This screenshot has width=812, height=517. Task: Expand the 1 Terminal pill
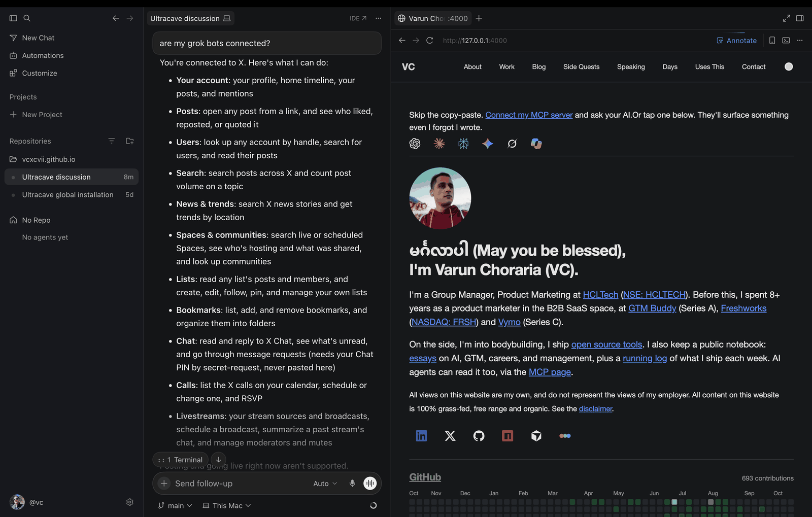181,460
